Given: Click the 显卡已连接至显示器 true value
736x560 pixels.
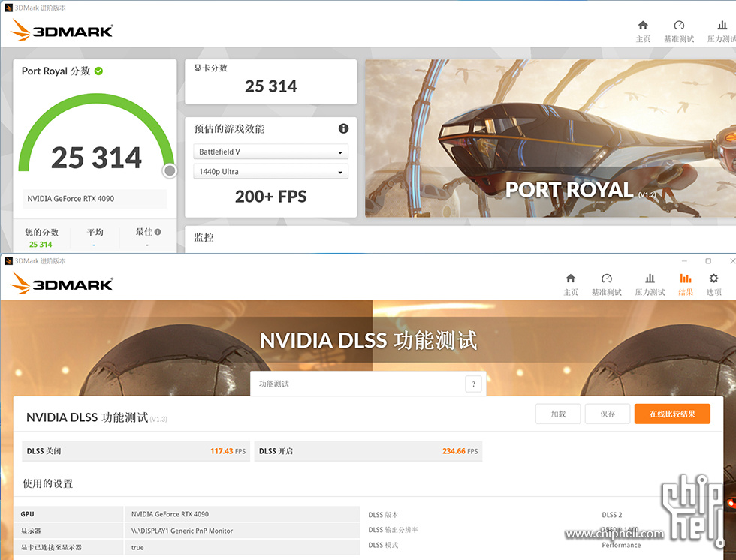Looking at the screenshot, I should [137, 548].
